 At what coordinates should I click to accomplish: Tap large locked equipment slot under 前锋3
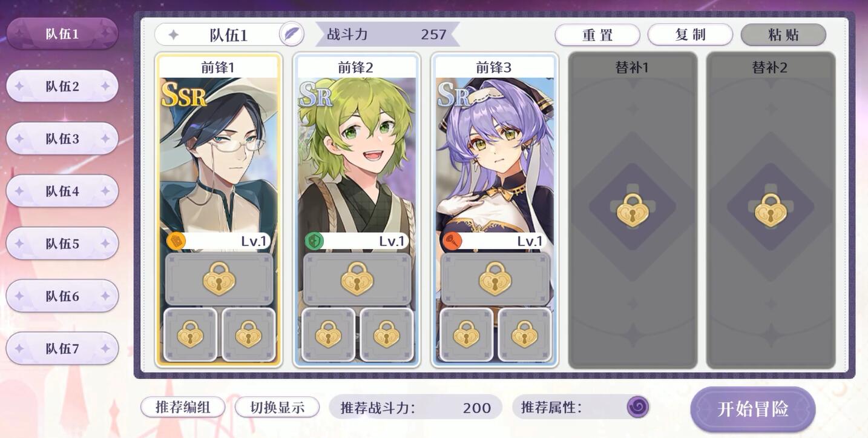pyautogui.click(x=495, y=279)
